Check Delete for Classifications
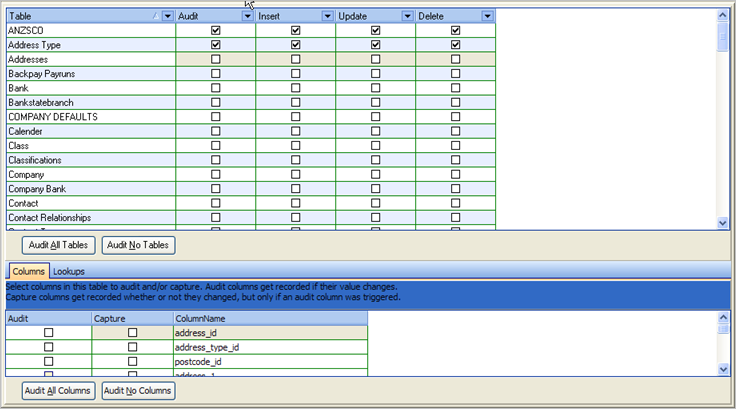Viewport: 736px width, 409px height. pos(455,160)
